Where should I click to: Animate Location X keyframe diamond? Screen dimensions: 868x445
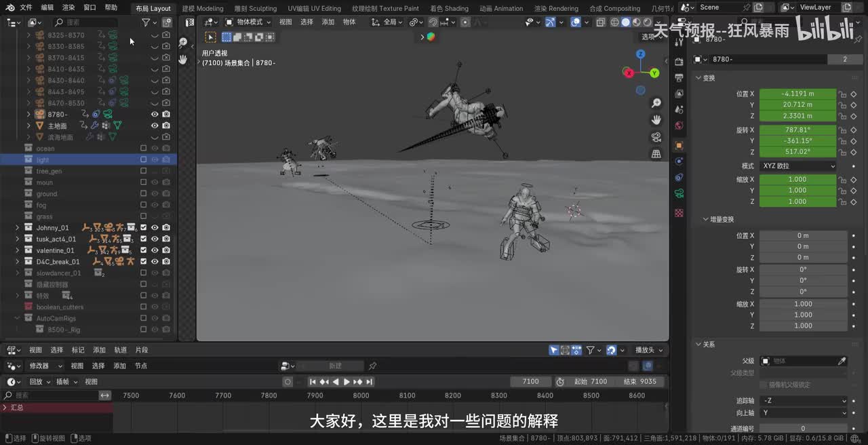[x=854, y=94]
